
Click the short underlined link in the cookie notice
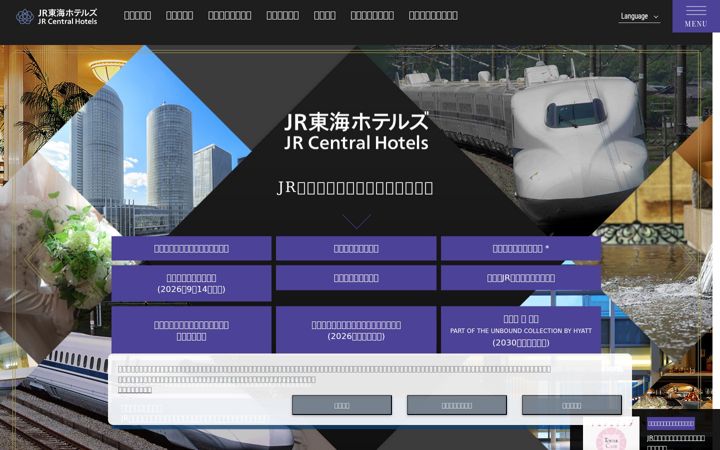(x=135, y=390)
